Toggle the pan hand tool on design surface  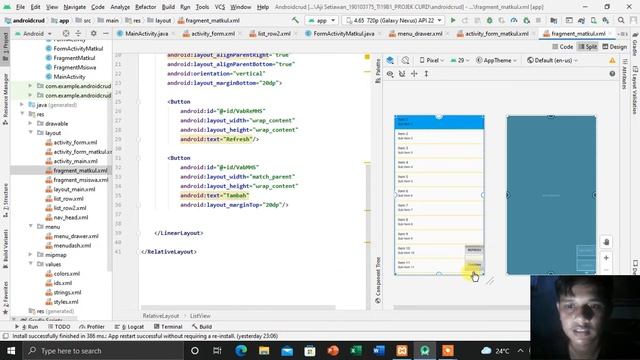pos(606,242)
